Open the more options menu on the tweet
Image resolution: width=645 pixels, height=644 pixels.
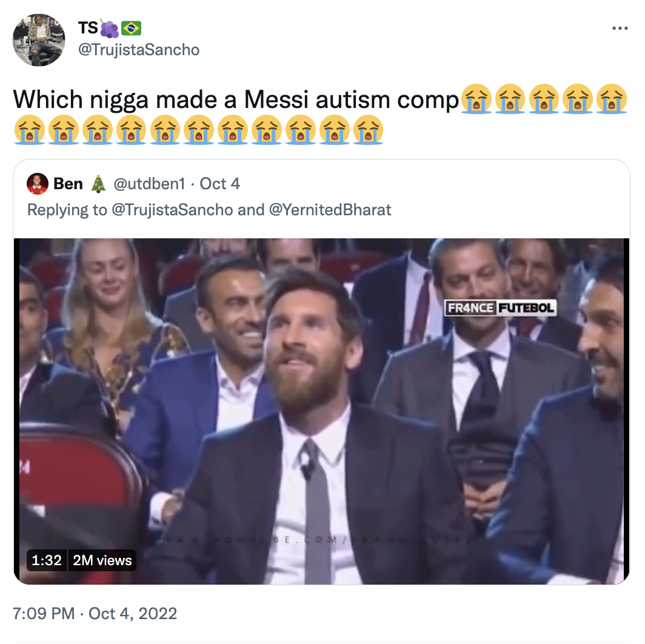pyautogui.click(x=620, y=27)
